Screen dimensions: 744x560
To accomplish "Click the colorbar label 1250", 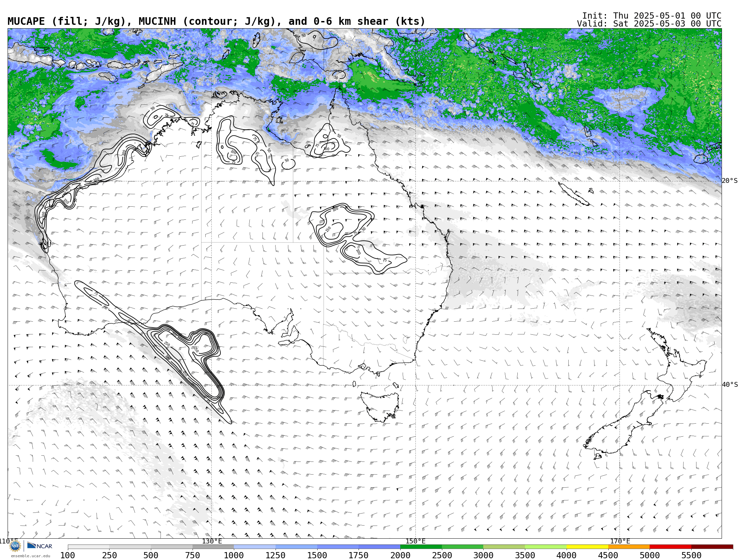I will click(x=276, y=556).
